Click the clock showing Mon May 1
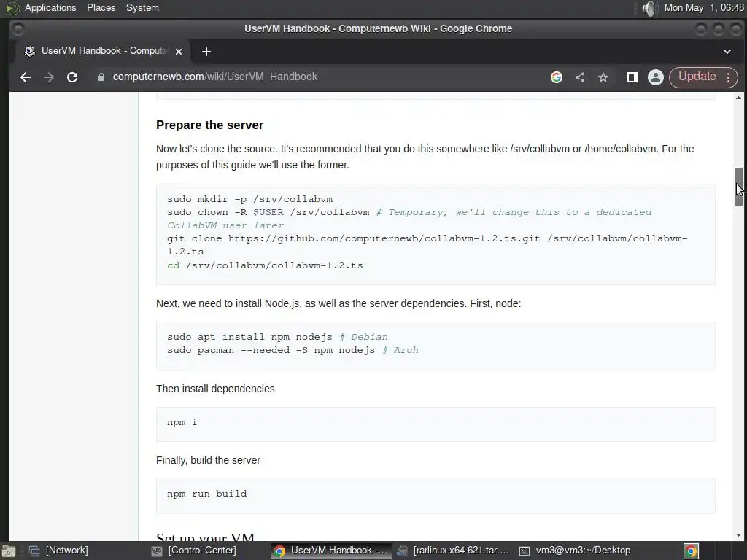747x560 pixels. click(x=704, y=7)
